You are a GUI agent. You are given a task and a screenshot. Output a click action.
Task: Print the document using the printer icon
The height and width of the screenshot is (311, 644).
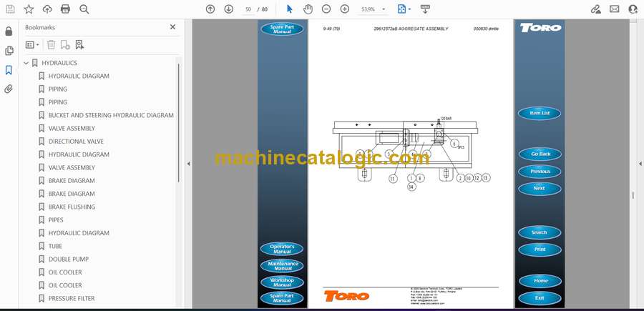[65, 9]
